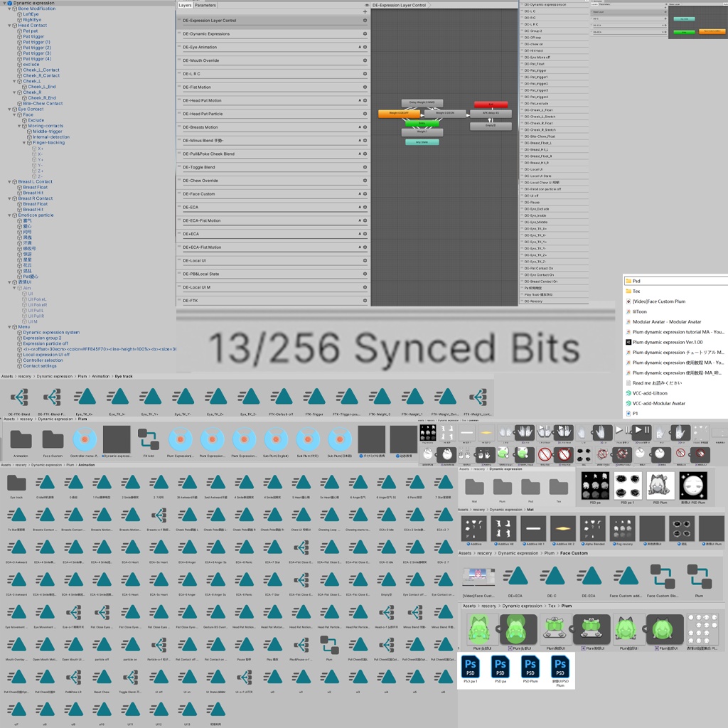728x728 pixels.
Task: Select the lilToon shortcut icon in file list
Action: (x=628, y=311)
